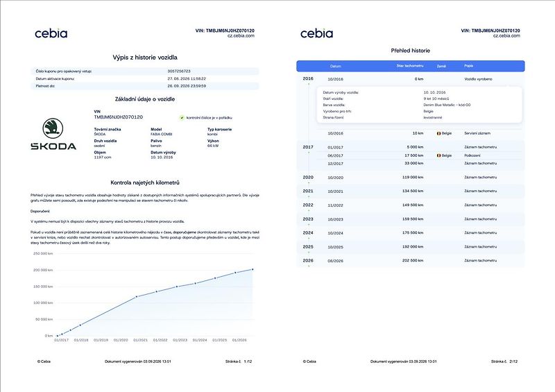Click heading 'Výpis z historie vozidla'
This screenshot has height=392, width=555.
pos(145,58)
